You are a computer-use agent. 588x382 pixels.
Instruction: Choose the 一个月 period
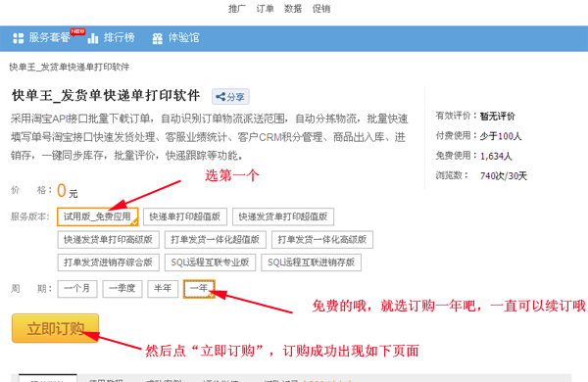coord(77,289)
